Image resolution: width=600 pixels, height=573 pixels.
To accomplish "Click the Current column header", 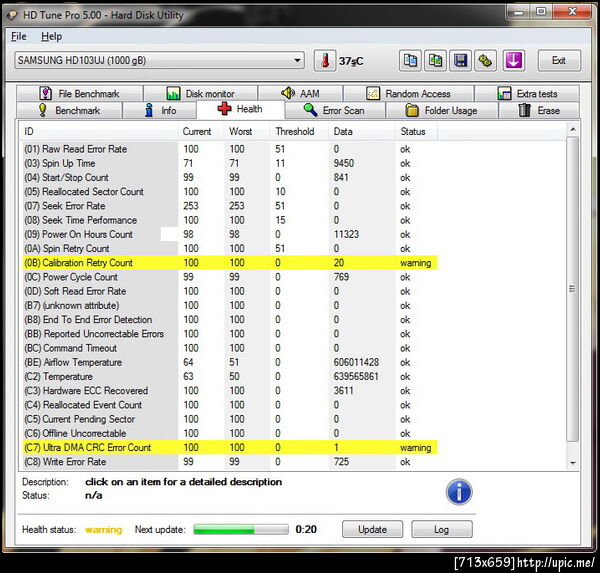I will tap(201, 131).
